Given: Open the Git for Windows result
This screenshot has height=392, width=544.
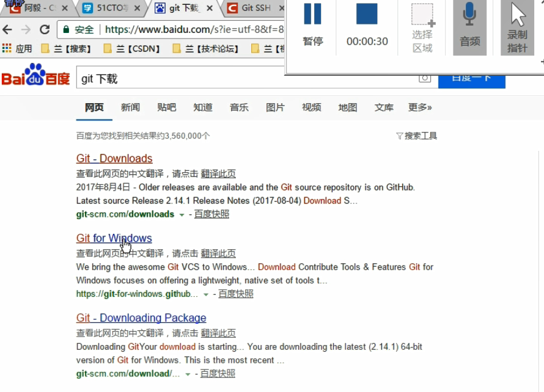Looking at the screenshot, I should (114, 238).
